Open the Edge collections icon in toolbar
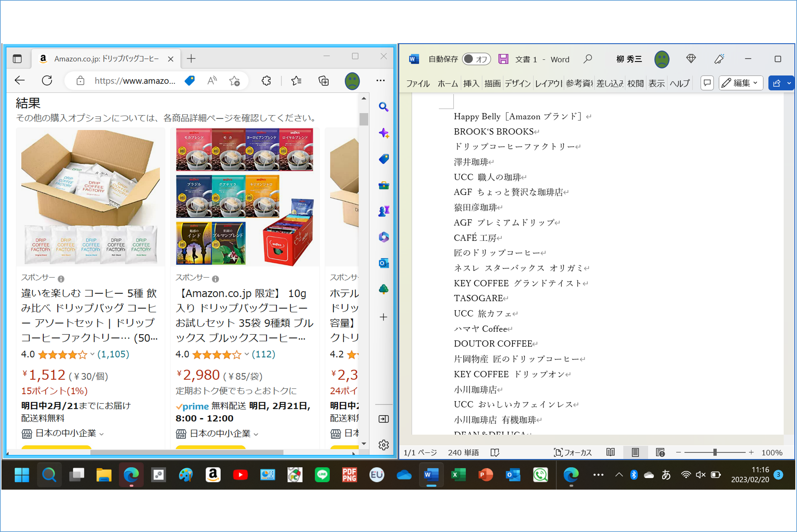Image resolution: width=797 pixels, height=532 pixels. pyautogui.click(x=324, y=81)
